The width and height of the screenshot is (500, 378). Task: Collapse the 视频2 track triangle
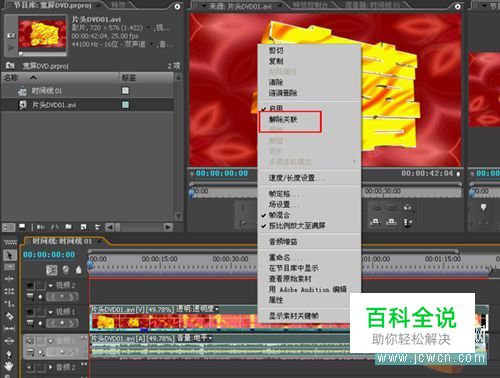(51, 285)
